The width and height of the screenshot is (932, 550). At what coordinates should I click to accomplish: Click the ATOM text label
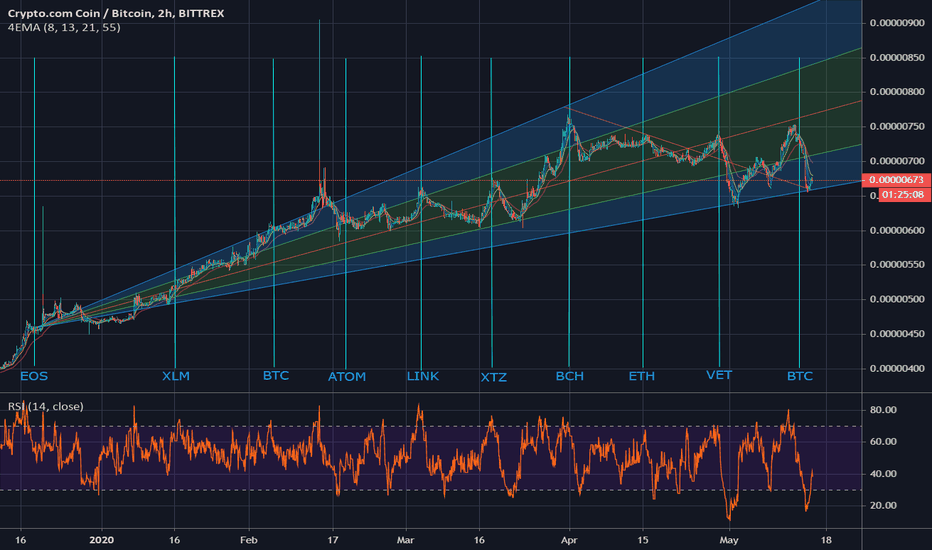click(x=347, y=377)
